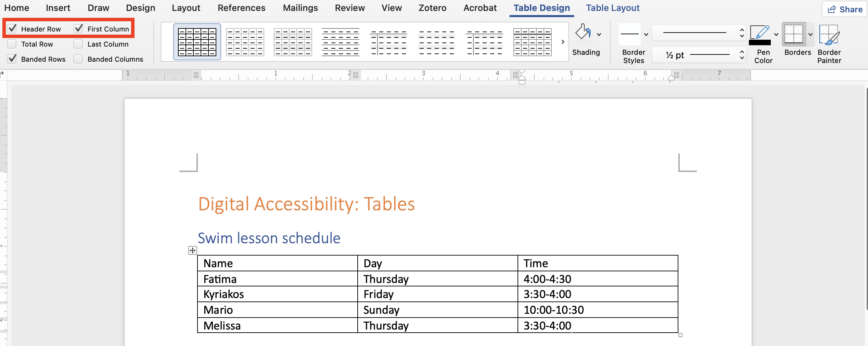Viewport: 868px width, 346px height.
Task: Click the Share button
Action: [x=843, y=9]
